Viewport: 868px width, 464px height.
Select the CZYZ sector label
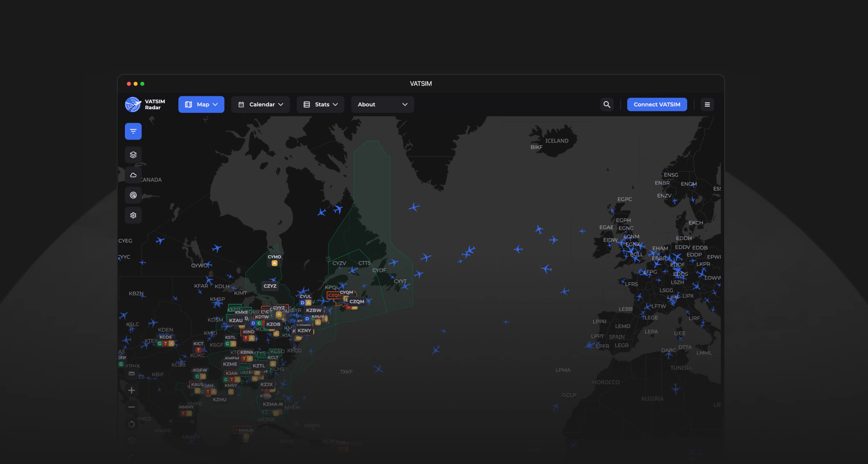click(270, 286)
